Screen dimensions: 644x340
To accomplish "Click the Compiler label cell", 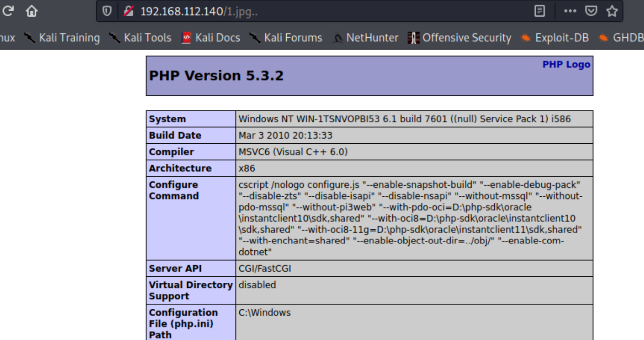I will click(191, 152).
